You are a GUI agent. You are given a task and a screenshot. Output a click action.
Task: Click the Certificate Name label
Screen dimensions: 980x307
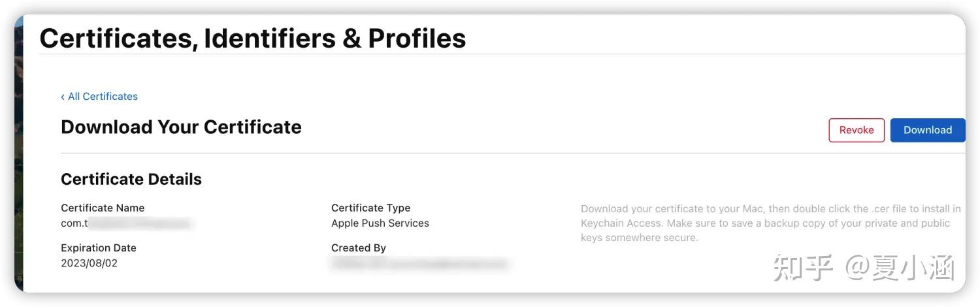103,208
